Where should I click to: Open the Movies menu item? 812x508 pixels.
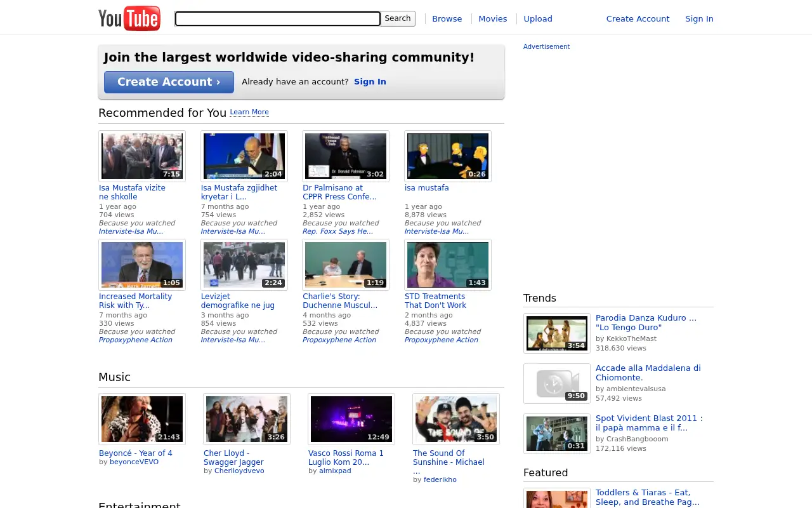point(492,19)
